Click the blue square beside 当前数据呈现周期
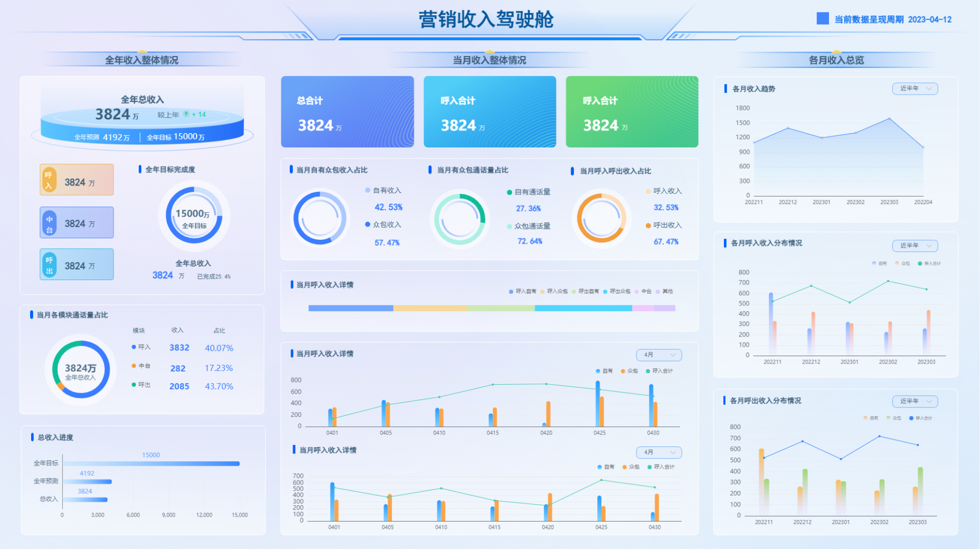This screenshot has height=549, width=980. coord(823,19)
